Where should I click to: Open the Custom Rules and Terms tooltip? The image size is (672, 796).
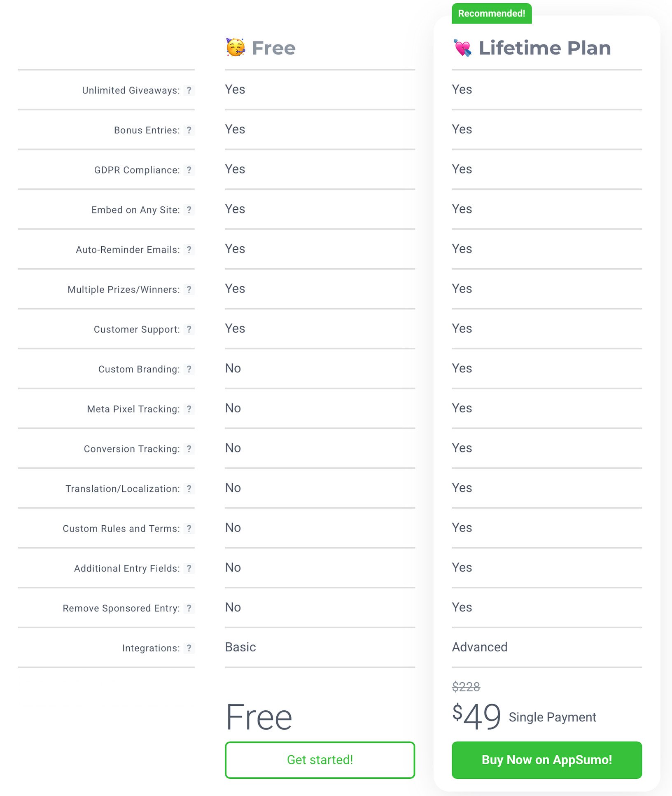coord(189,529)
